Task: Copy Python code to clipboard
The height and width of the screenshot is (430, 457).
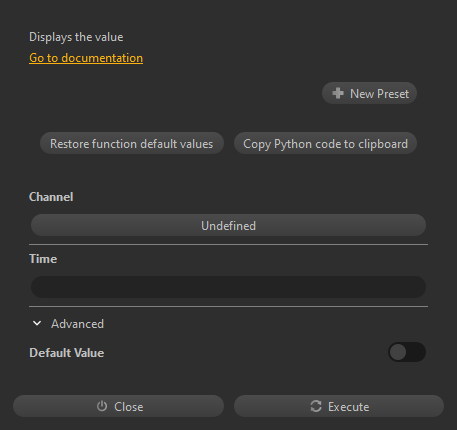Action: pyautogui.click(x=325, y=143)
